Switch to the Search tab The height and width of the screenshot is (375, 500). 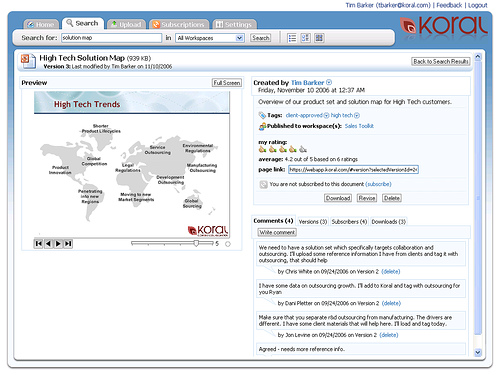coord(82,23)
